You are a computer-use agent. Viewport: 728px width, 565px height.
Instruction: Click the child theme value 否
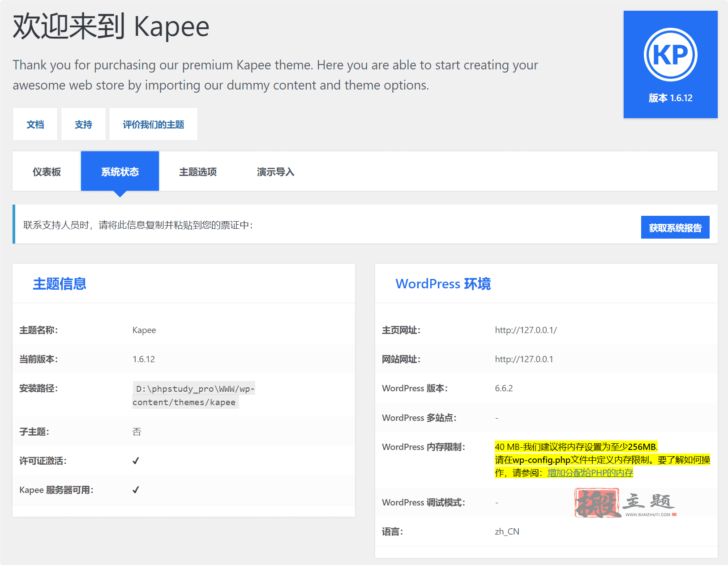(x=137, y=432)
